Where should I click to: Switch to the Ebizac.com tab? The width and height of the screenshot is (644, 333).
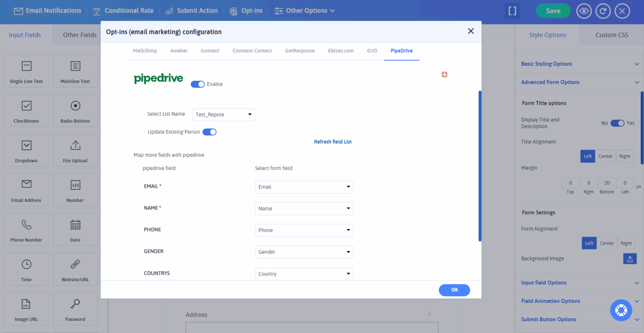point(341,51)
